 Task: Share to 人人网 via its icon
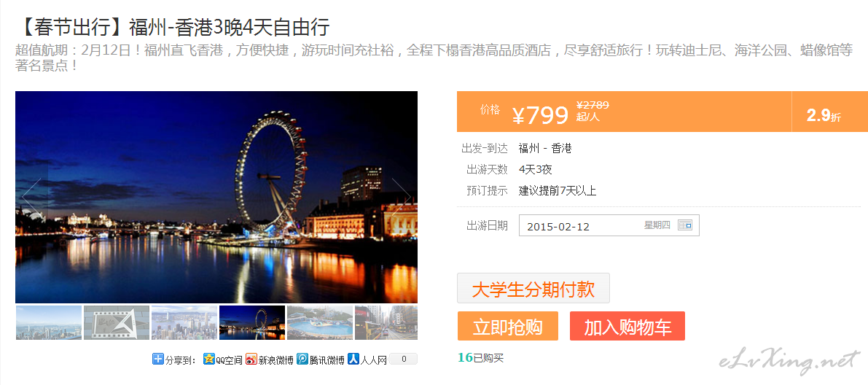pos(353,359)
